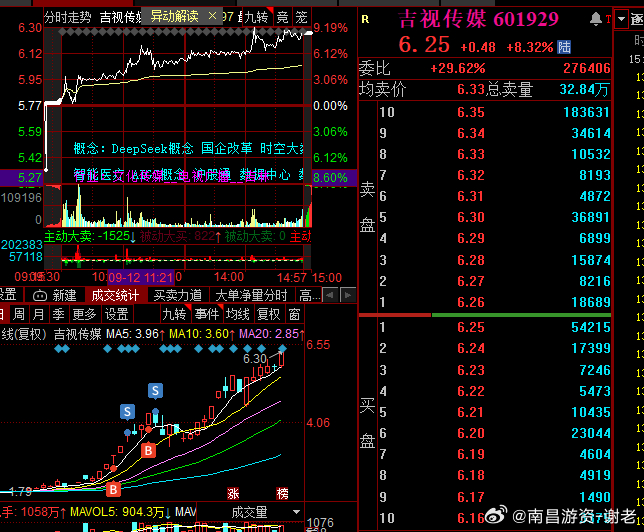Click the 09-12 11:21 time cursor label
The height and width of the screenshot is (532, 644).
point(141,278)
